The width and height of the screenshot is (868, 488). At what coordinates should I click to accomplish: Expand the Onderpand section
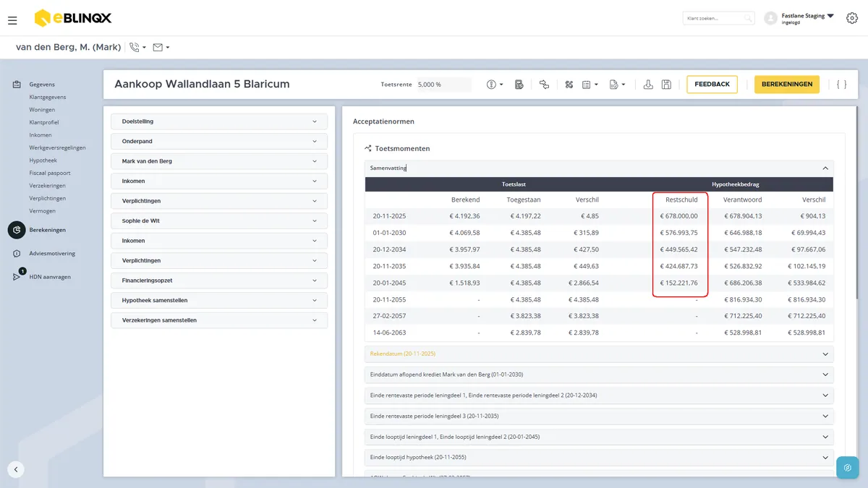pos(219,142)
